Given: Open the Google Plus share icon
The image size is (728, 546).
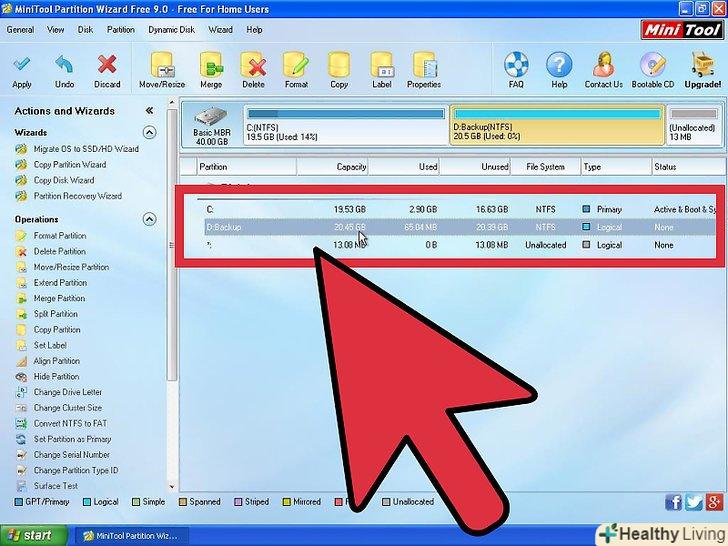Looking at the screenshot, I should pos(714,502).
